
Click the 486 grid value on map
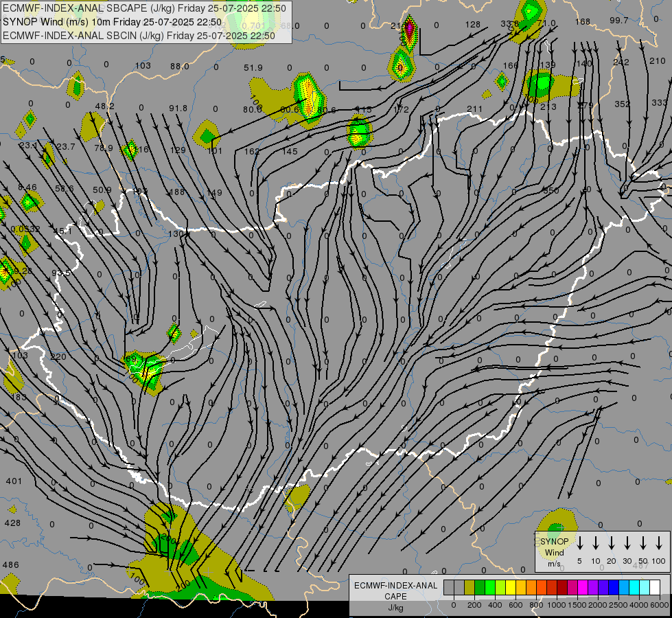click(11, 565)
